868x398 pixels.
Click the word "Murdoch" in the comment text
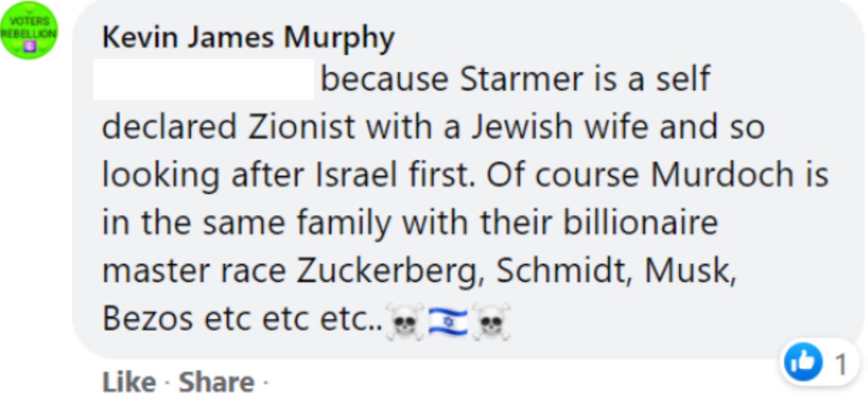[722, 174]
